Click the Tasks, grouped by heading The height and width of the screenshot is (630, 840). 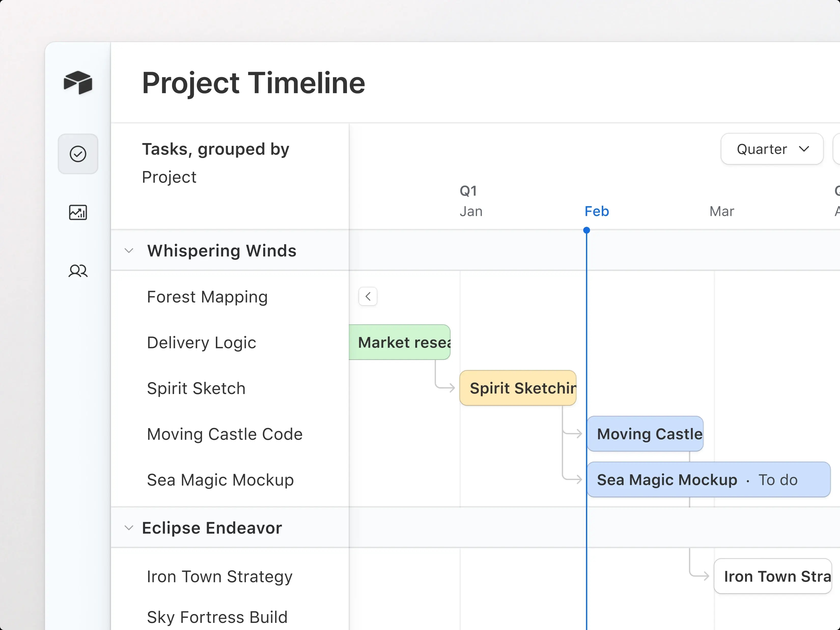(215, 149)
